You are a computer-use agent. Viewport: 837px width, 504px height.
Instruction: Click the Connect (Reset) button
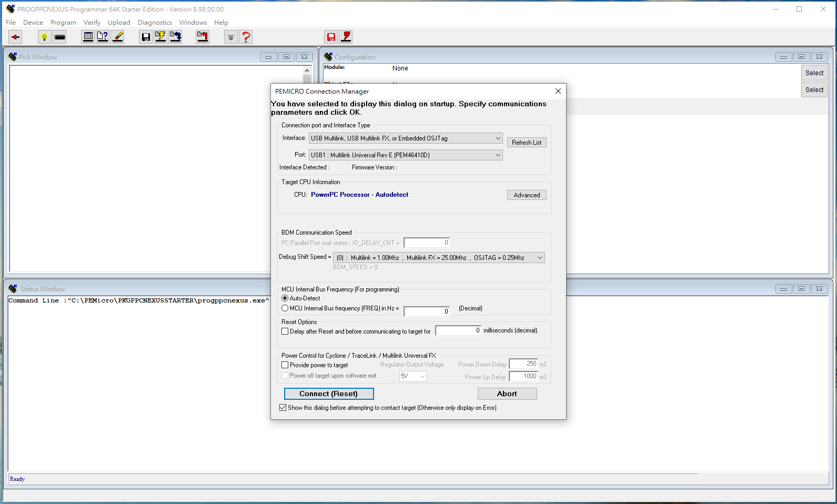[329, 394]
